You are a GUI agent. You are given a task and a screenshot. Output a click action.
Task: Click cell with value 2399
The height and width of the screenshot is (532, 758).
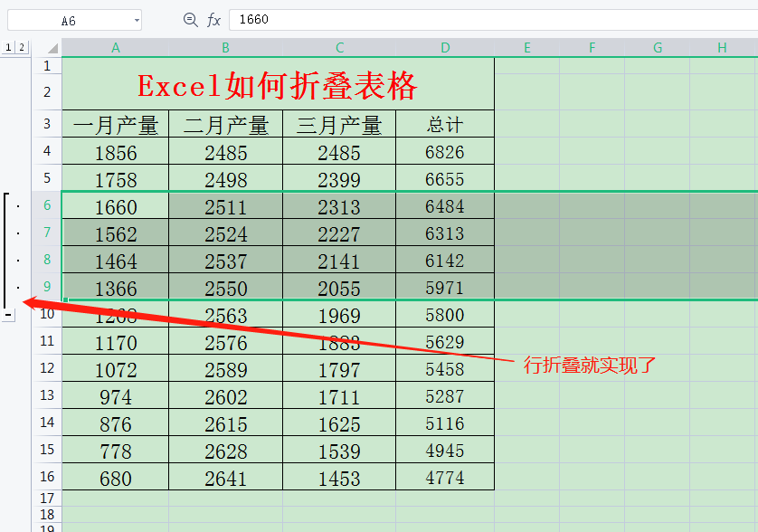point(339,178)
